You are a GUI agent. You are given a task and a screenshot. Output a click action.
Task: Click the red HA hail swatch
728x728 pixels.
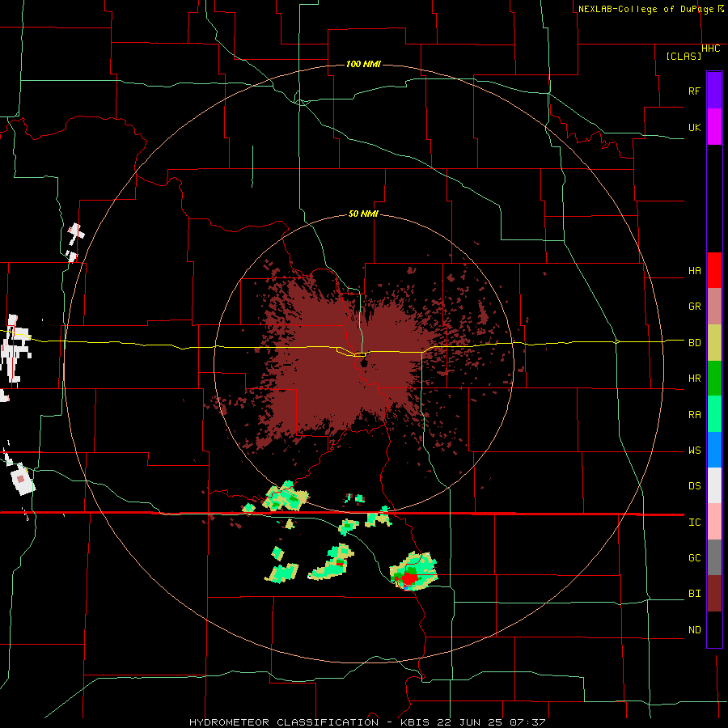[x=714, y=270]
